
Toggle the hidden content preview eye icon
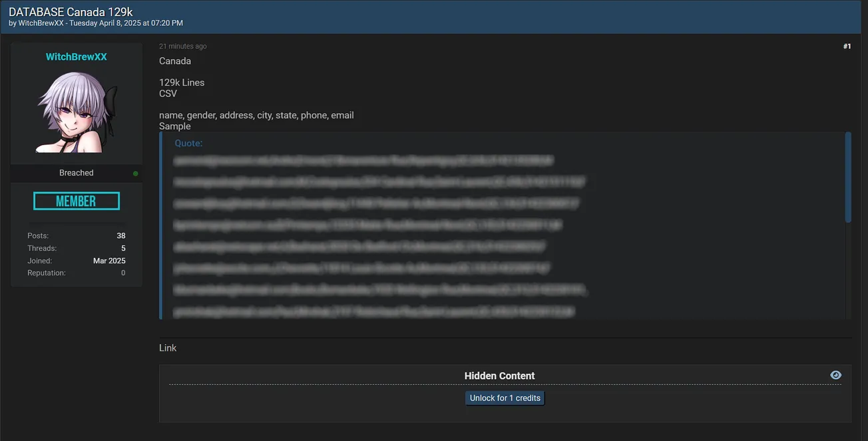pyautogui.click(x=835, y=374)
